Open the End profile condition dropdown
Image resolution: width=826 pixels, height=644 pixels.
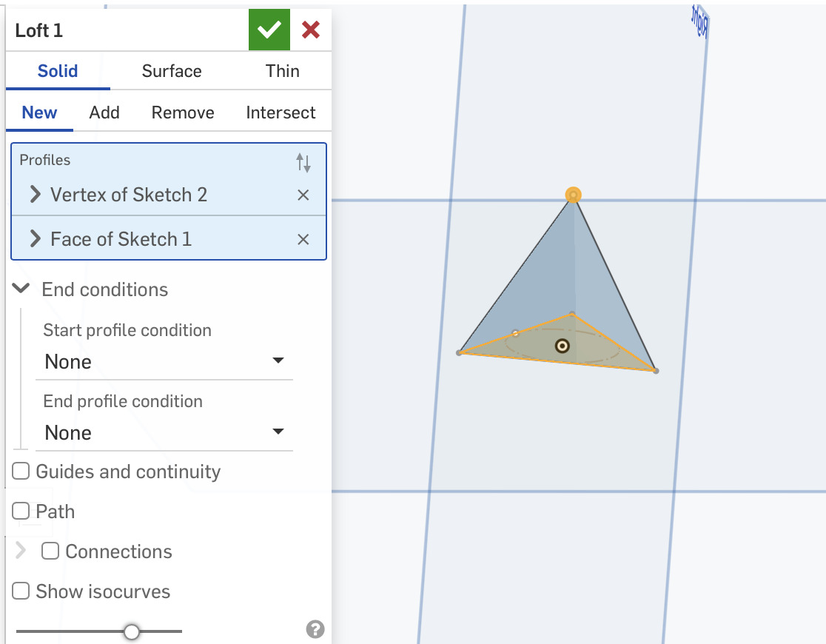click(x=164, y=433)
